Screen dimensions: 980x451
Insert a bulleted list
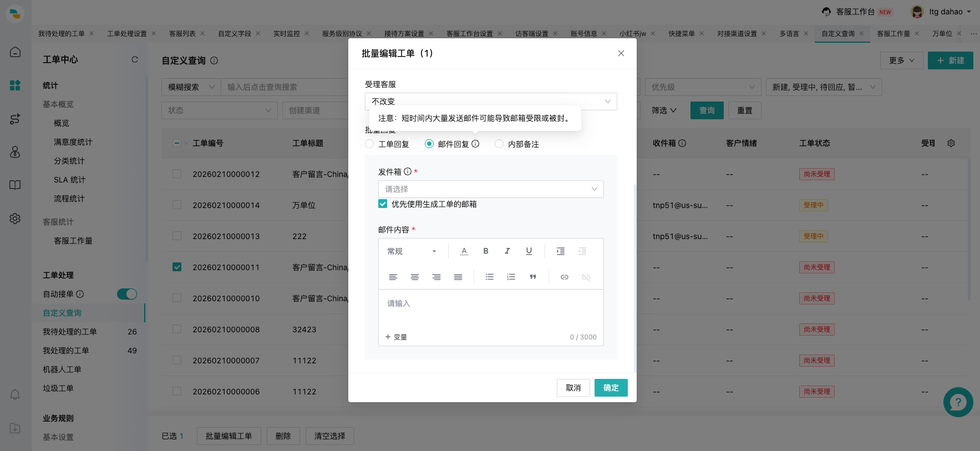[x=490, y=277]
